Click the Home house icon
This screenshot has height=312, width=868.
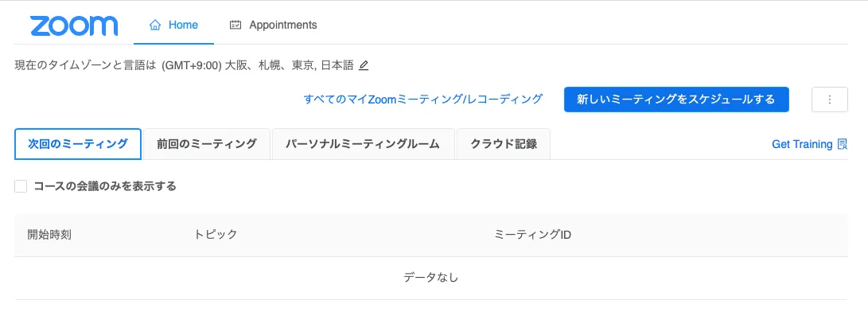[155, 25]
